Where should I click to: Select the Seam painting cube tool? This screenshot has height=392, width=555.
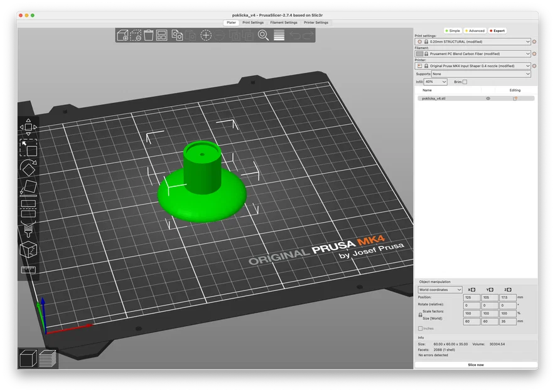click(x=28, y=249)
